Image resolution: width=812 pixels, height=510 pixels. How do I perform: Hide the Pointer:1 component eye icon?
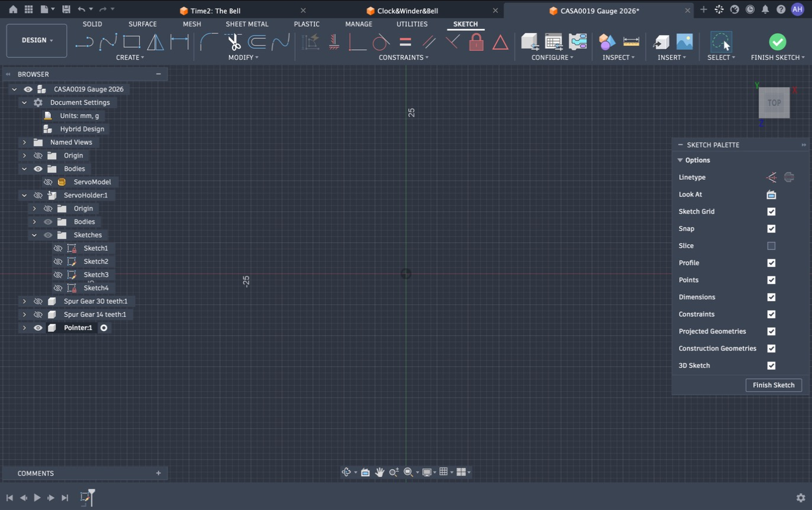tap(38, 328)
